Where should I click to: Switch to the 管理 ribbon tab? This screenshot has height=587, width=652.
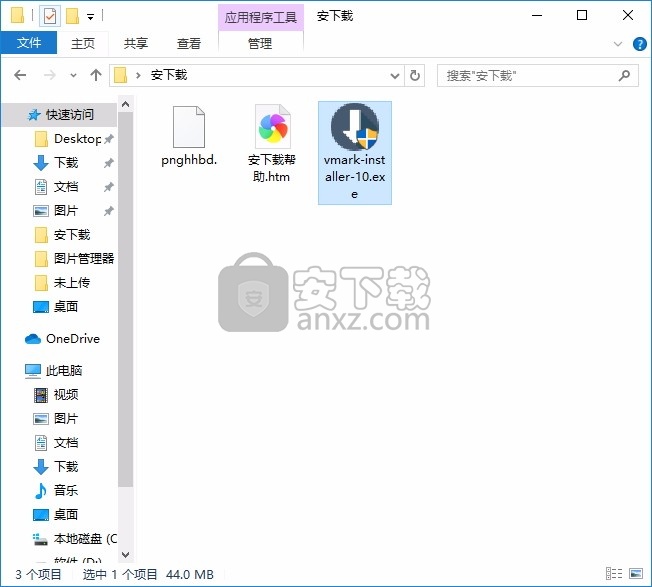(x=260, y=43)
